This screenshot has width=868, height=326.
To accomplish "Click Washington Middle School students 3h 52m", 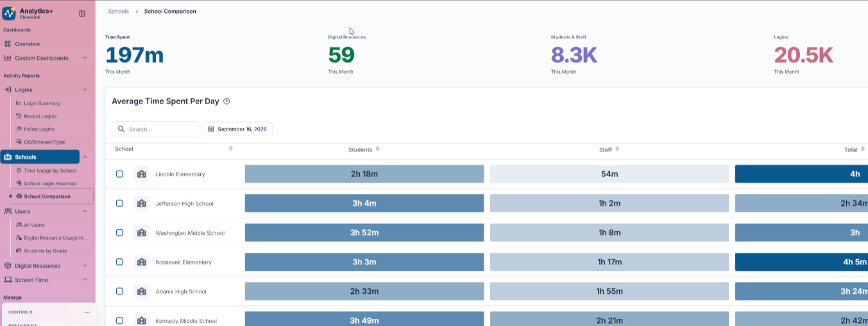I will (364, 233).
